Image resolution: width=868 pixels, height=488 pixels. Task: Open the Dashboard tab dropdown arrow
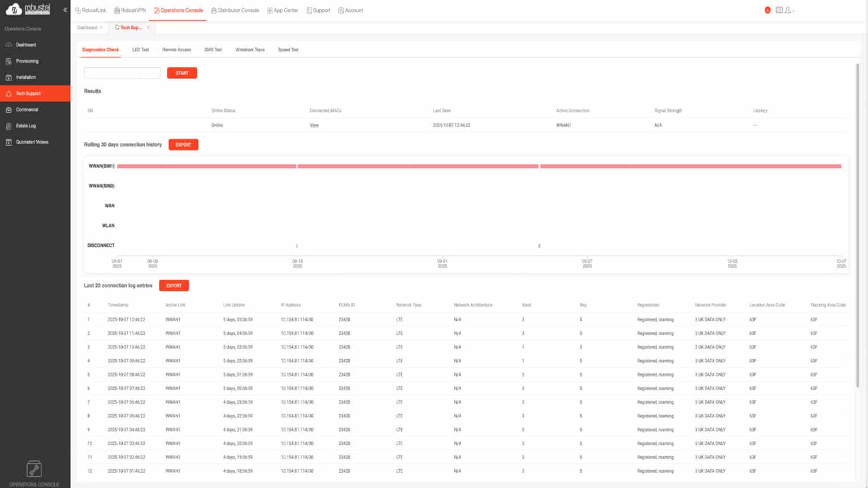(102, 28)
